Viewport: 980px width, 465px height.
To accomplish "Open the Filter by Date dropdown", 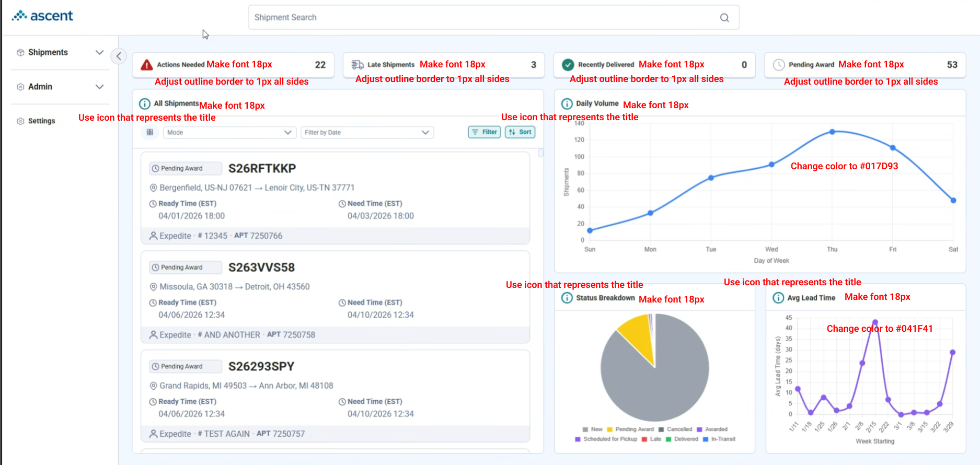I will pos(367,133).
